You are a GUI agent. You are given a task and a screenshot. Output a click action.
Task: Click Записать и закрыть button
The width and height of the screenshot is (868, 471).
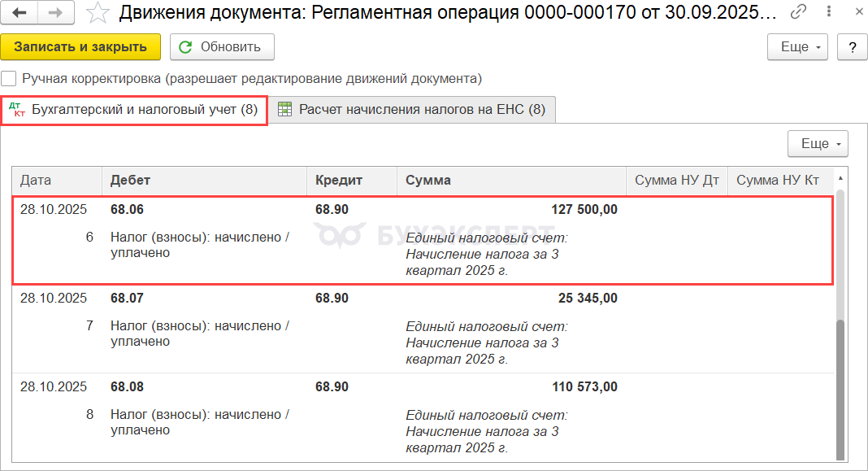coord(80,47)
